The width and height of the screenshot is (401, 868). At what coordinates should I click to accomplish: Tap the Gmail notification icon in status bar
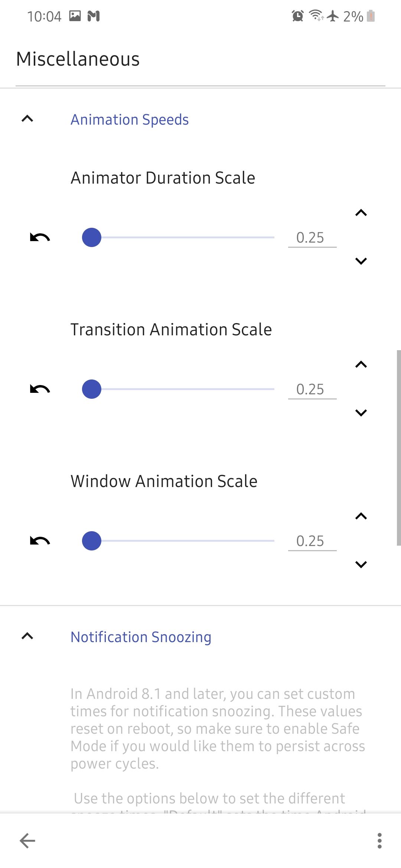[x=94, y=16]
